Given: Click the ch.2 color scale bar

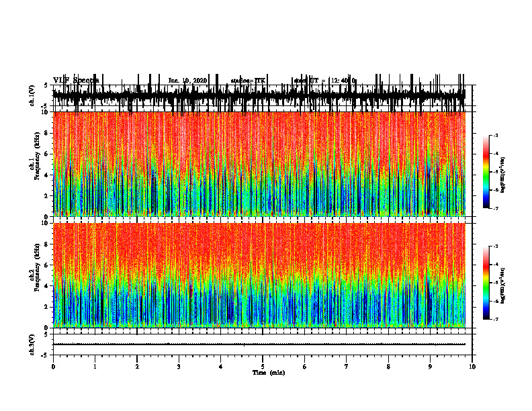Looking at the screenshot, I should (x=486, y=283).
